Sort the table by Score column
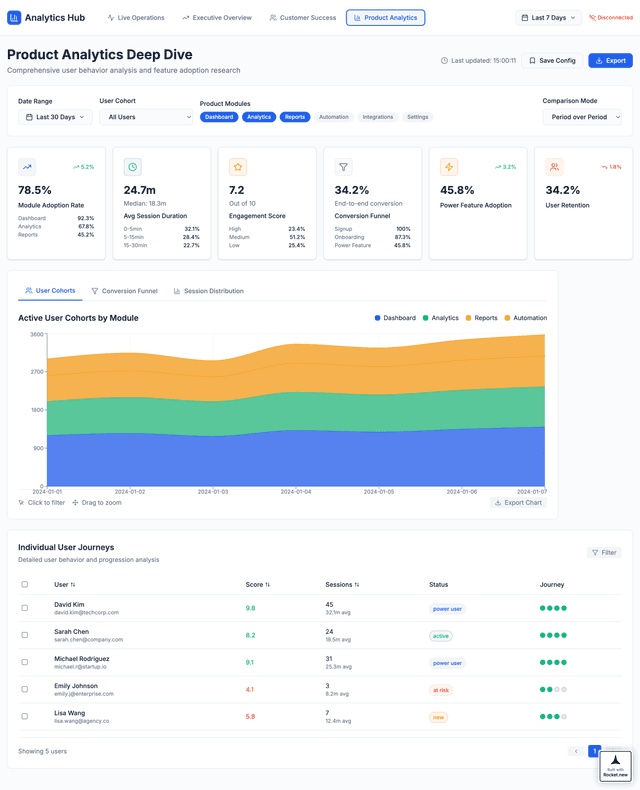 pyautogui.click(x=258, y=584)
